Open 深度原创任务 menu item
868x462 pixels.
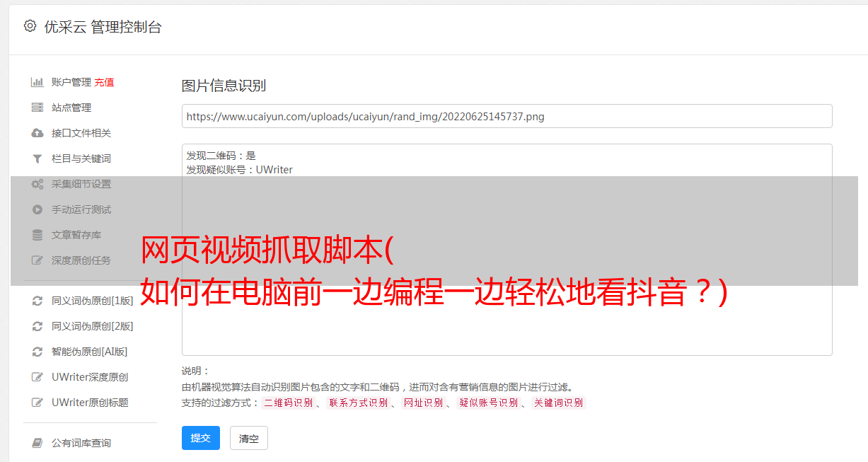[x=81, y=260]
